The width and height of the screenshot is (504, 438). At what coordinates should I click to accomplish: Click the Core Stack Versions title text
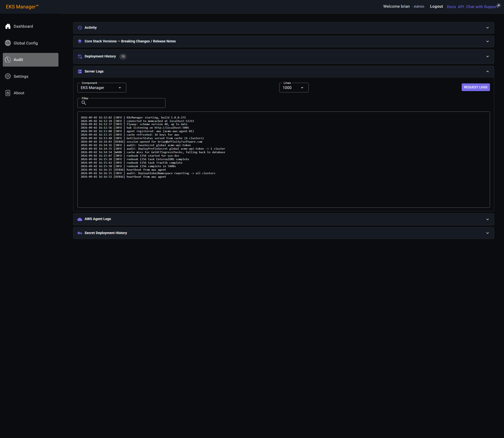[x=130, y=41]
